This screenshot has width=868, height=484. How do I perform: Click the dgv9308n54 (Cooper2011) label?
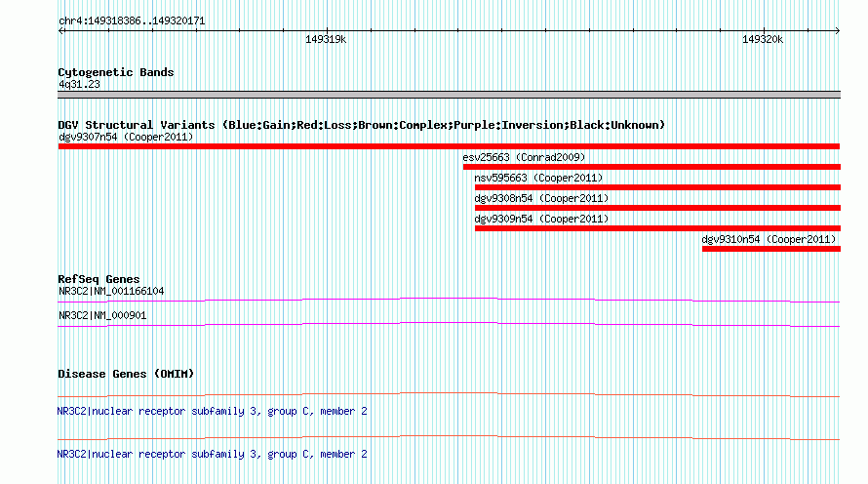coord(541,198)
